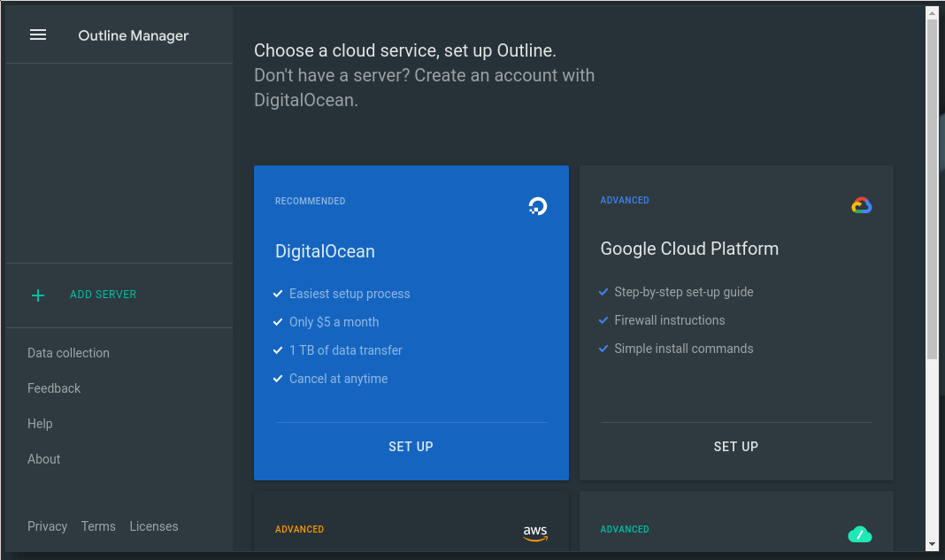Click the Google Cloud Platform card title
945x560 pixels.
[689, 249]
